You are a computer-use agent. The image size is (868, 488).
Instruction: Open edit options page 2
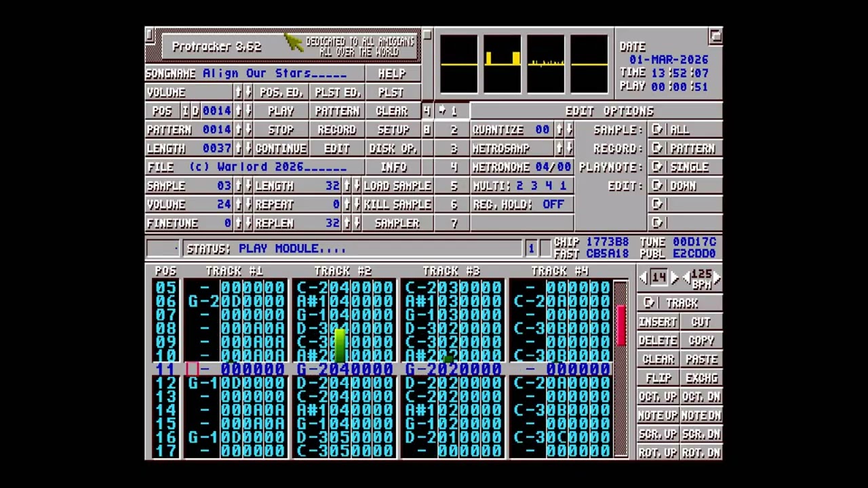click(451, 129)
